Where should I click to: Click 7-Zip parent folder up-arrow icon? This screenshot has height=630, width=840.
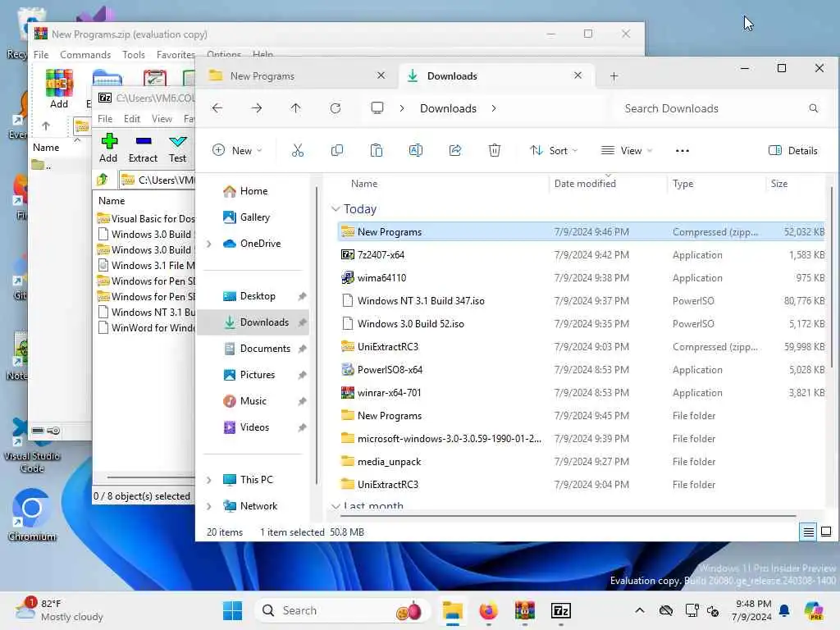pos(103,180)
